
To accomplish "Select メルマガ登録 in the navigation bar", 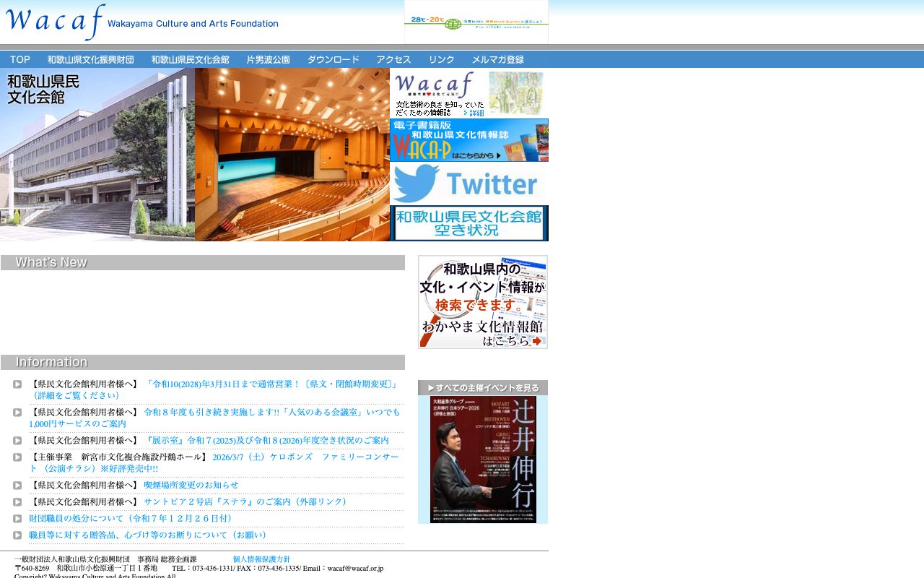I will 499,59.
